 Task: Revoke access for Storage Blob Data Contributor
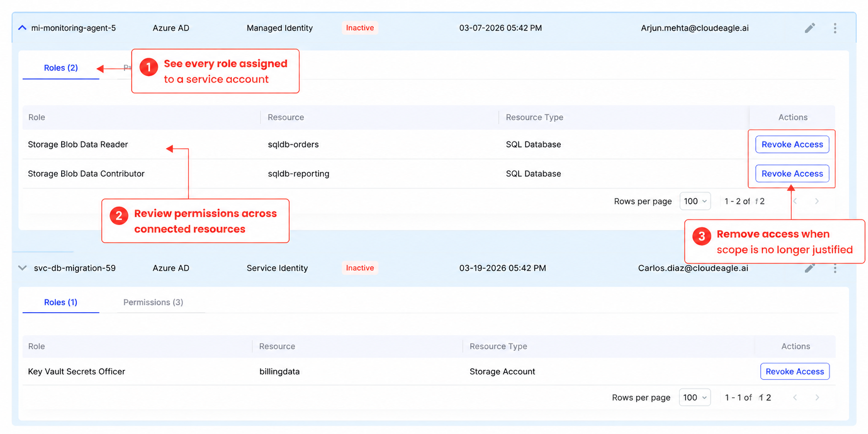click(x=792, y=174)
